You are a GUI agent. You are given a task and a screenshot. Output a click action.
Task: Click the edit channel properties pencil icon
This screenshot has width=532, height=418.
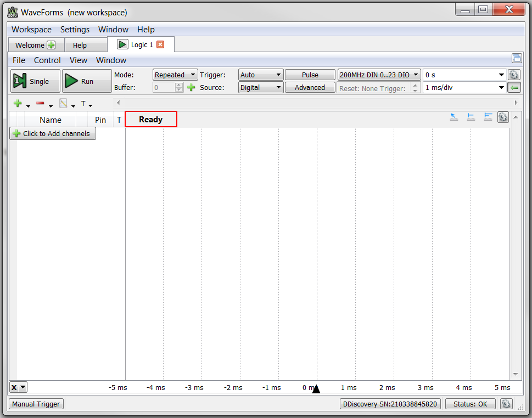[x=63, y=103]
